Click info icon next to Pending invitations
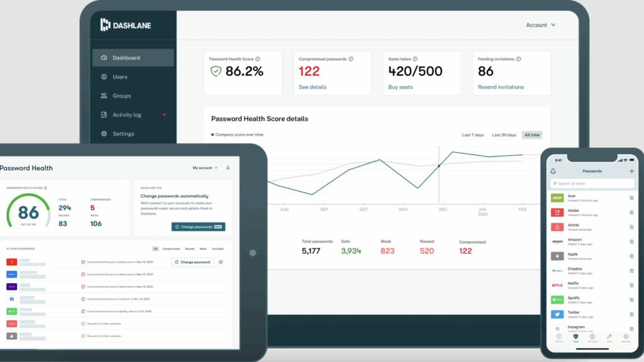Viewport: 644px width, 362px height. pyautogui.click(x=519, y=59)
